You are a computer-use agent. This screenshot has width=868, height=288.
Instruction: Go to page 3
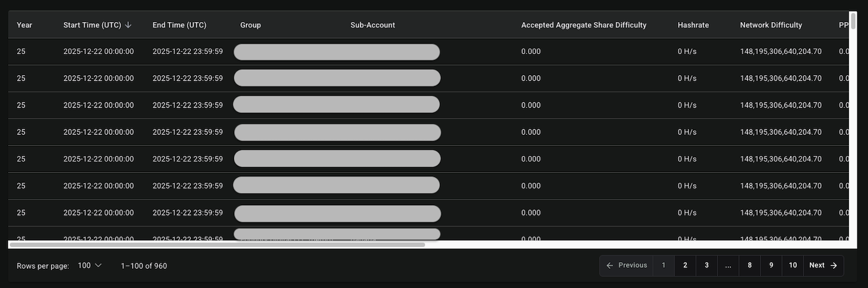tap(706, 265)
